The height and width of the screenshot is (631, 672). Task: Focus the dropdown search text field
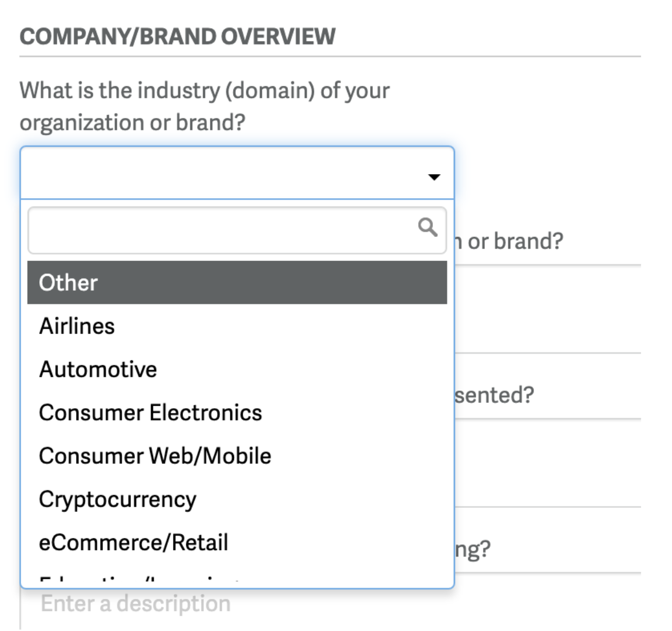[237, 230]
